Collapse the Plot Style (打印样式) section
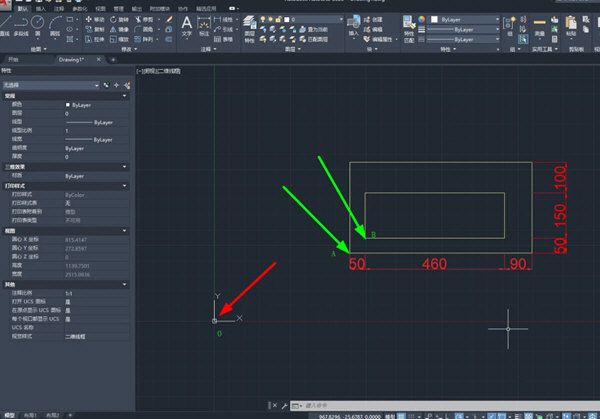This screenshot has width=600, height=419. click(x=124, y=186)
